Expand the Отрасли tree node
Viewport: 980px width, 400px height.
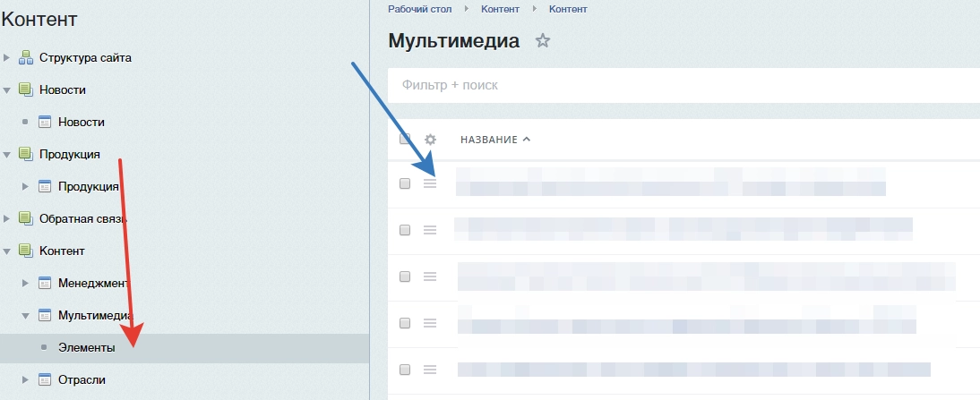26,379
